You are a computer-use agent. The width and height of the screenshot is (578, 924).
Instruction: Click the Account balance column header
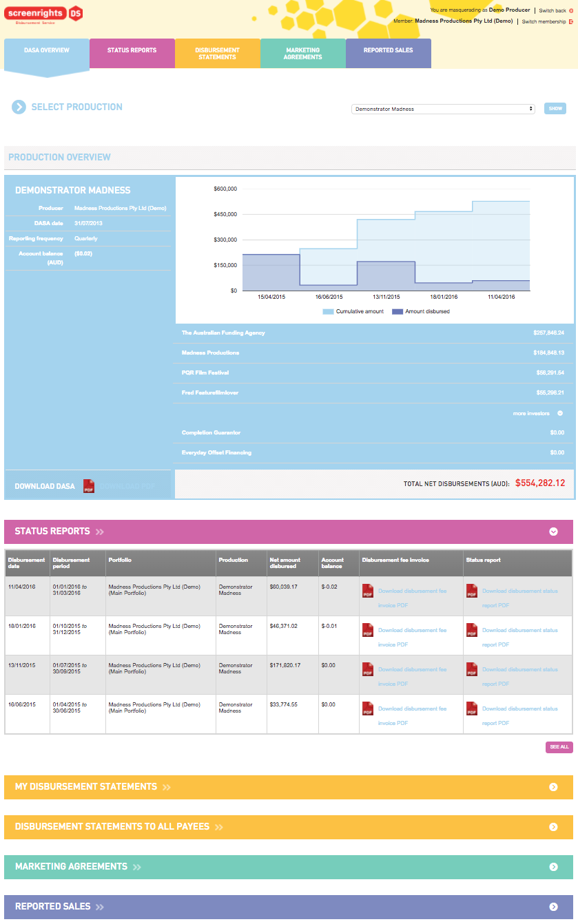(338, 563)
